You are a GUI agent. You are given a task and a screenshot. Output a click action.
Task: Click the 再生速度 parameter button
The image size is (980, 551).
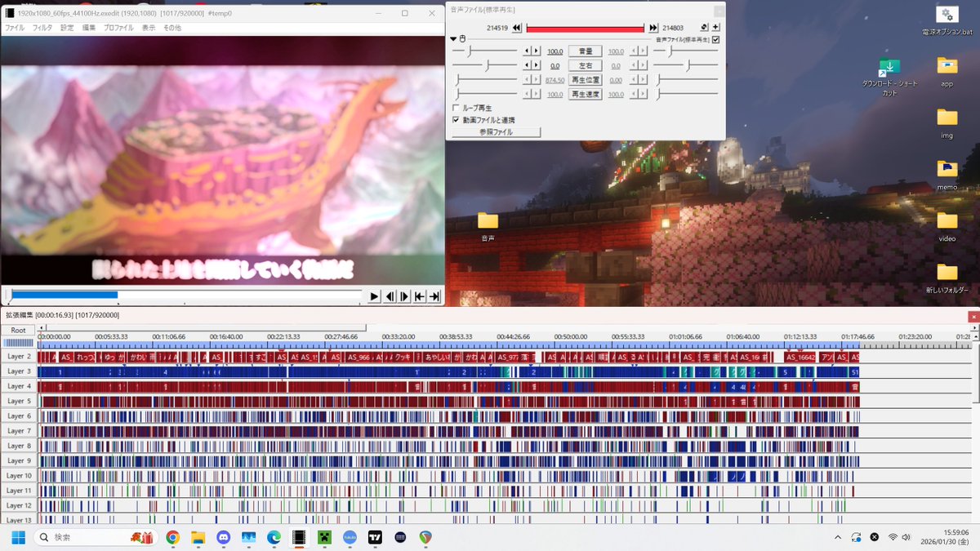[x=585, y=94]
